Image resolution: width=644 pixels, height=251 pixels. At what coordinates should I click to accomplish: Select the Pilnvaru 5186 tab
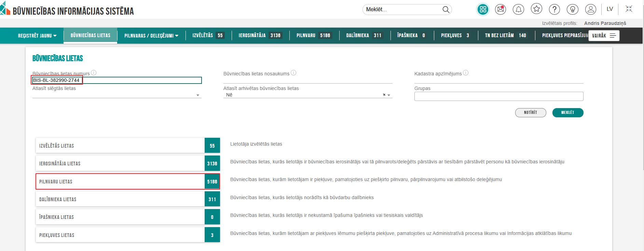point(314,35)
